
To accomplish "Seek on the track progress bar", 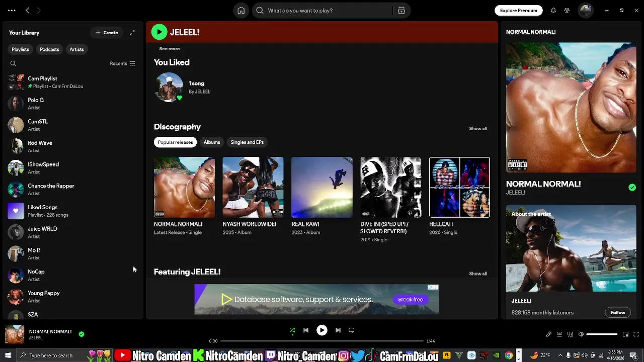I will [x=322, y=341].
